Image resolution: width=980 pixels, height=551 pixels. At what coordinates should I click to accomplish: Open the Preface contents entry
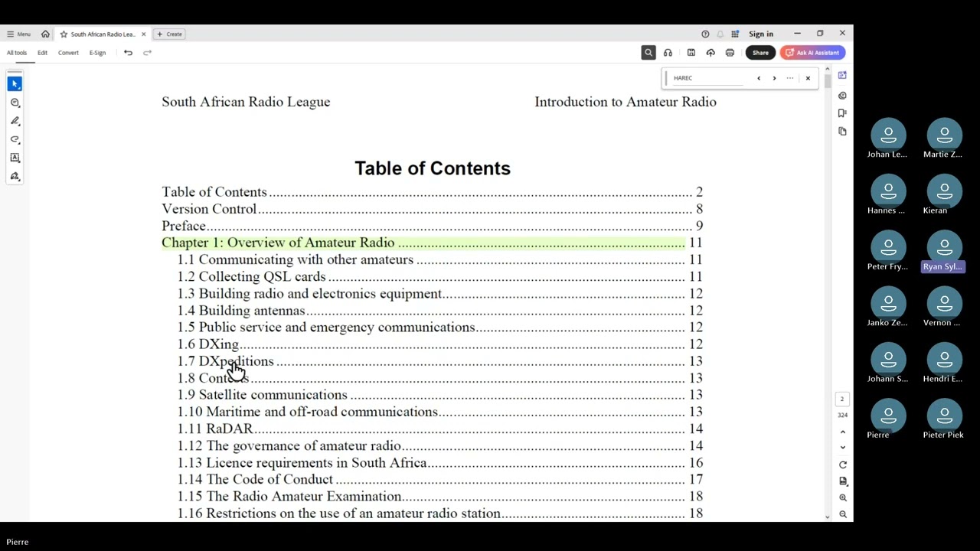coord(432,226)
